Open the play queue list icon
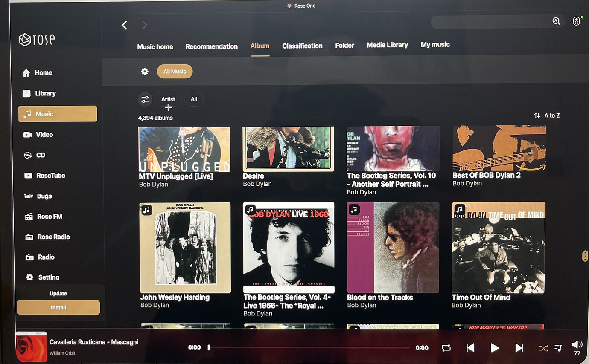 pyautogui.click(x=558, y=348)
